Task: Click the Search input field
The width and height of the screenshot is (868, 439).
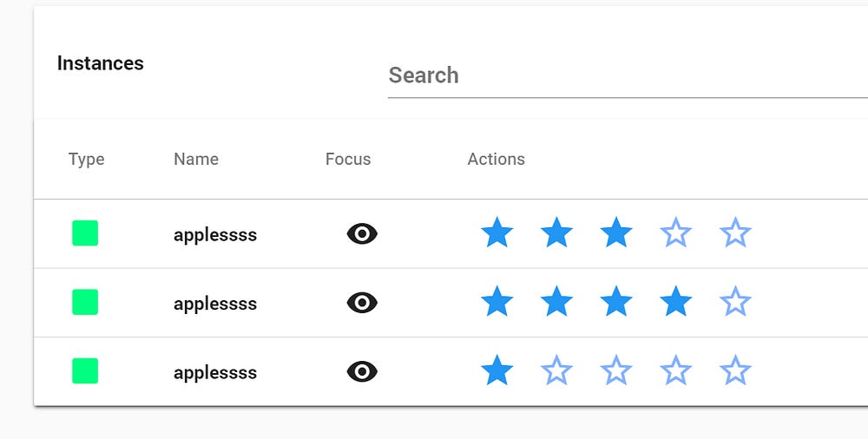Action: [625, 75]
